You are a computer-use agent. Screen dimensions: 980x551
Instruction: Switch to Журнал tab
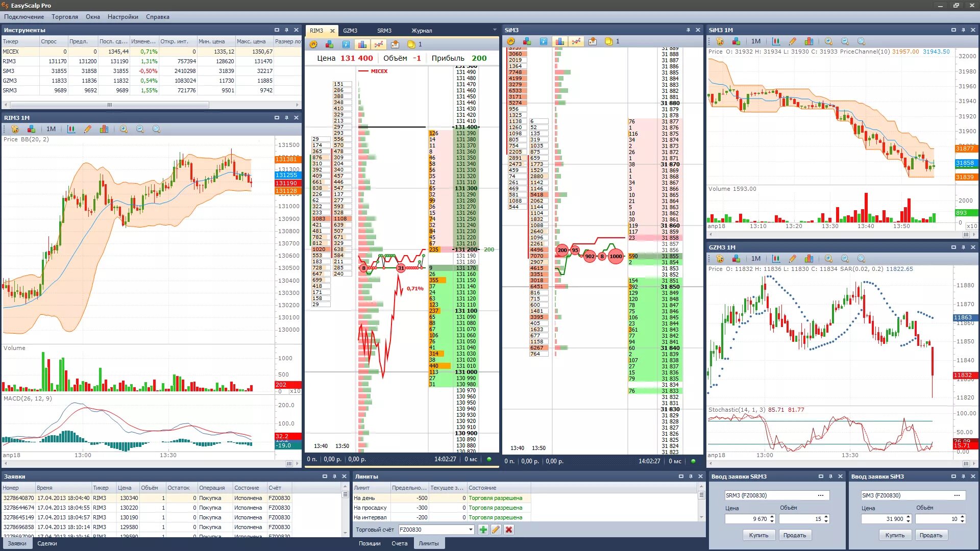click(x=422, y=31)
